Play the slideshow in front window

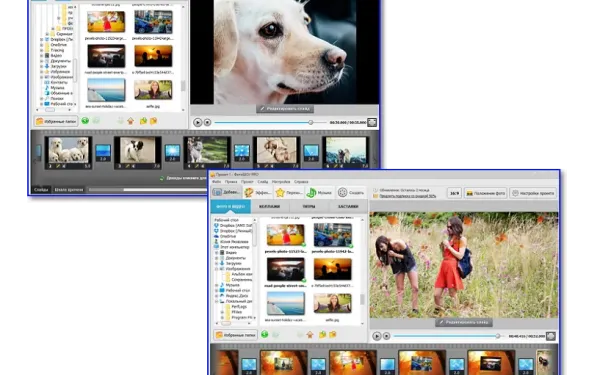377,336
